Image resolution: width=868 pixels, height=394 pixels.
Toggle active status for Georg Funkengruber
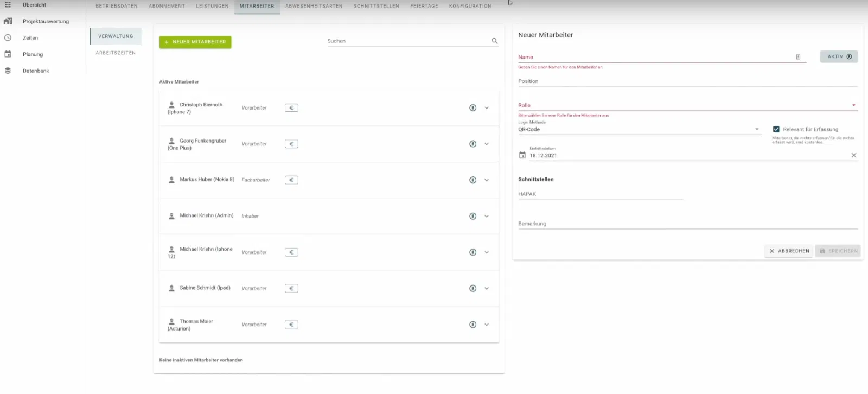pyautogui.click(x=473, y=144)
